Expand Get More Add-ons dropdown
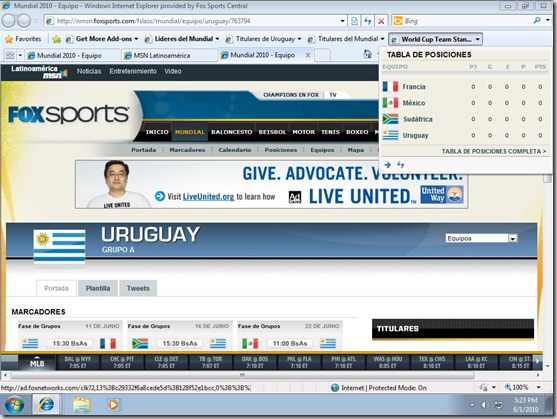Screen dimensions: 557x419 [136, 39]
